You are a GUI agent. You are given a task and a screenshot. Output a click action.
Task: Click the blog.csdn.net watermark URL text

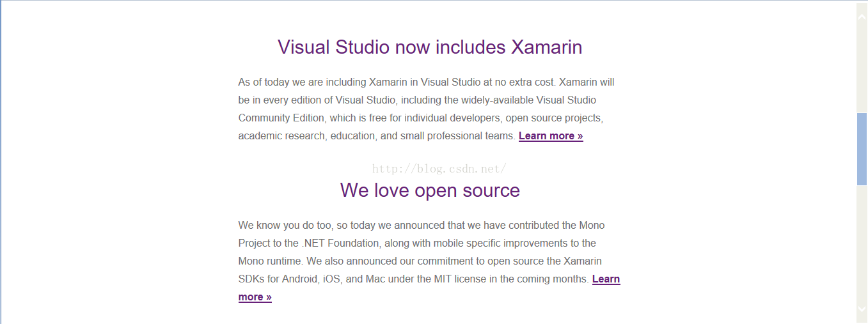click(x=439, y=169)
